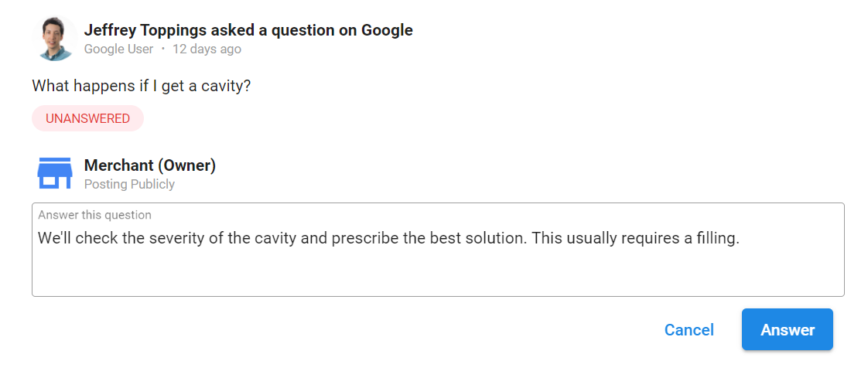
Task: Click the blue storefront merchant icon
Action: click(x=55, y=173)
